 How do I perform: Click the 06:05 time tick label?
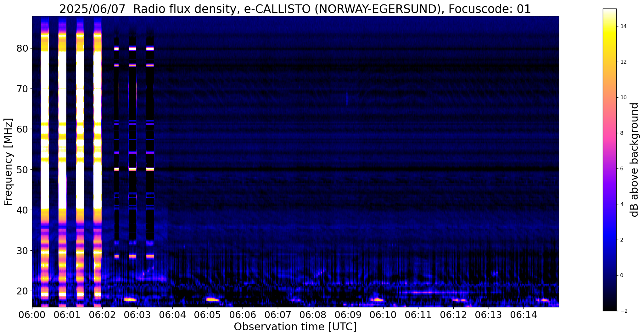coord(208,315)
